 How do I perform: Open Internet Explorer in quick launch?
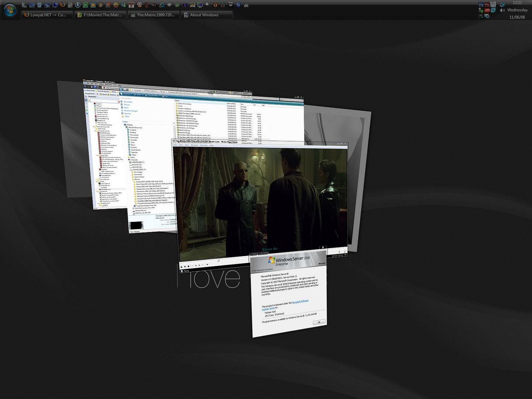click(162, 5)
